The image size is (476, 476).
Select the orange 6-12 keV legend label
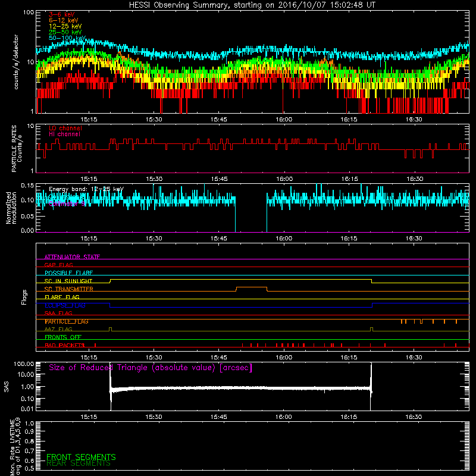[x=64, y=20]
